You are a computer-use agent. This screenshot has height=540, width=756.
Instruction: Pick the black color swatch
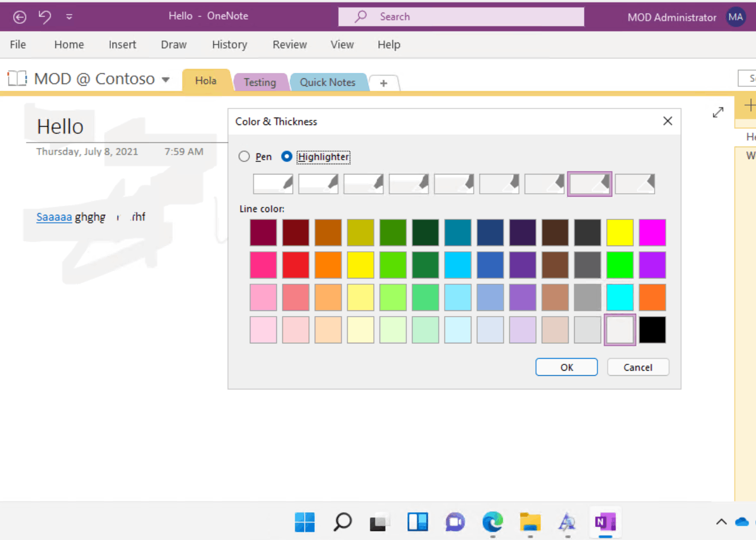(652, 330)
